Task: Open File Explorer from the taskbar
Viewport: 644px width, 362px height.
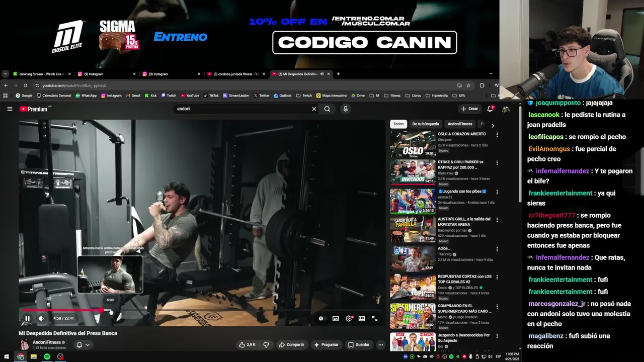Action: (34, 356)
